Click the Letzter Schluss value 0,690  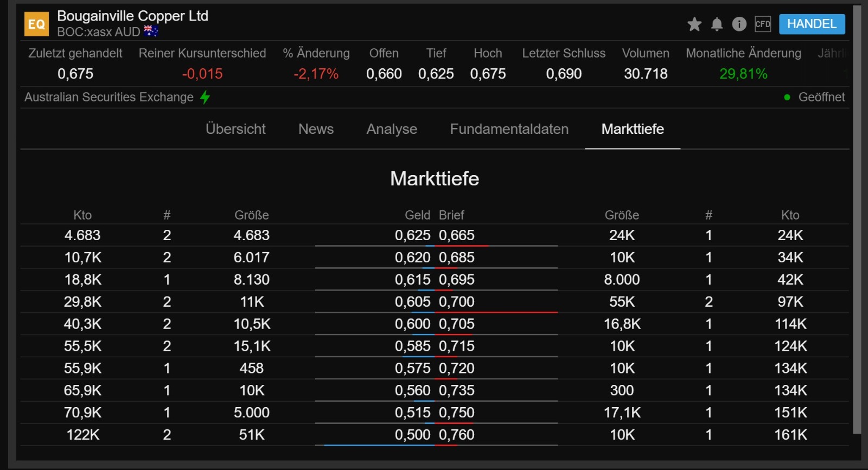click(564, 74)
